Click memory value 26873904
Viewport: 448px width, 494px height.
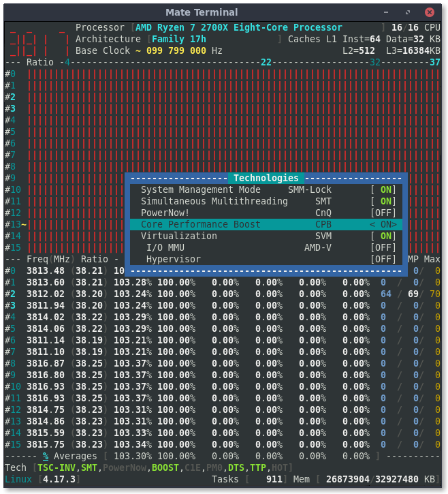(347, 480)
